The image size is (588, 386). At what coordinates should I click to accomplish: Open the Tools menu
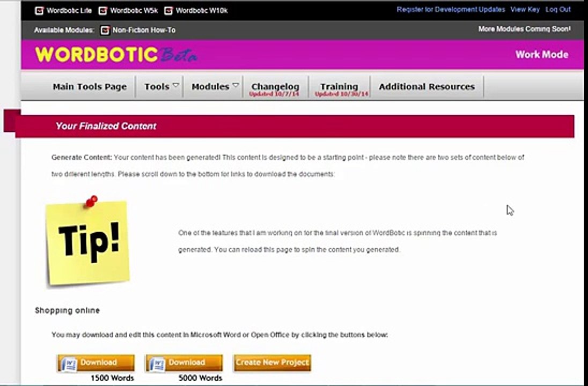157,86
